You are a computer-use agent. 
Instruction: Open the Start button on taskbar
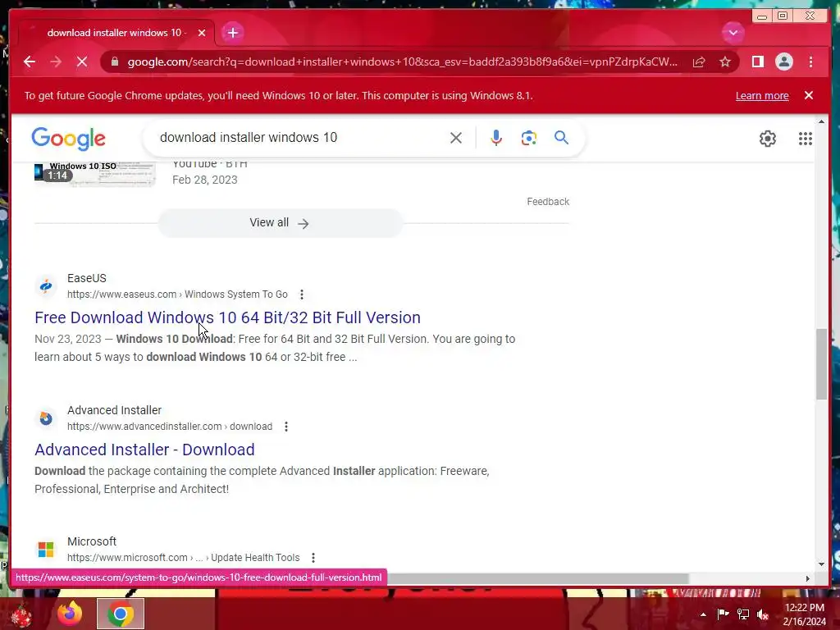tap(21, 615)
